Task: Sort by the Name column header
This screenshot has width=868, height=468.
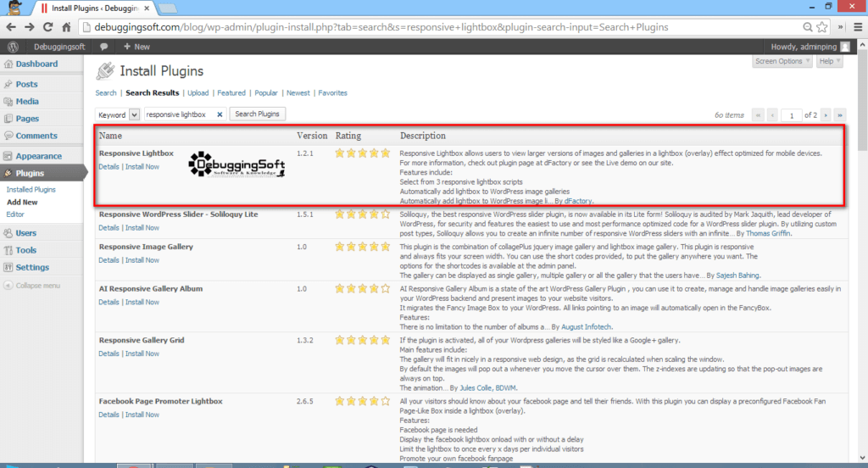Action: click(110, 136)
